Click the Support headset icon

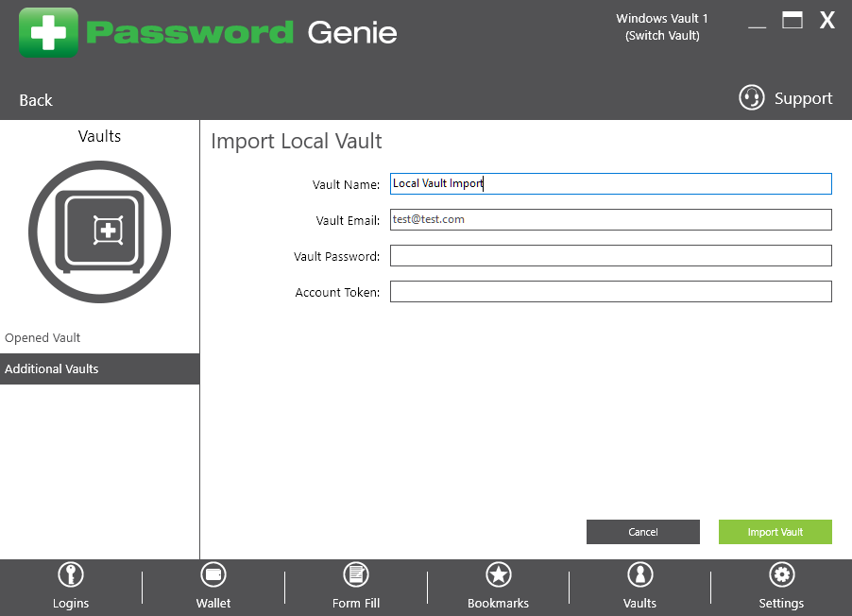(752, 98)
